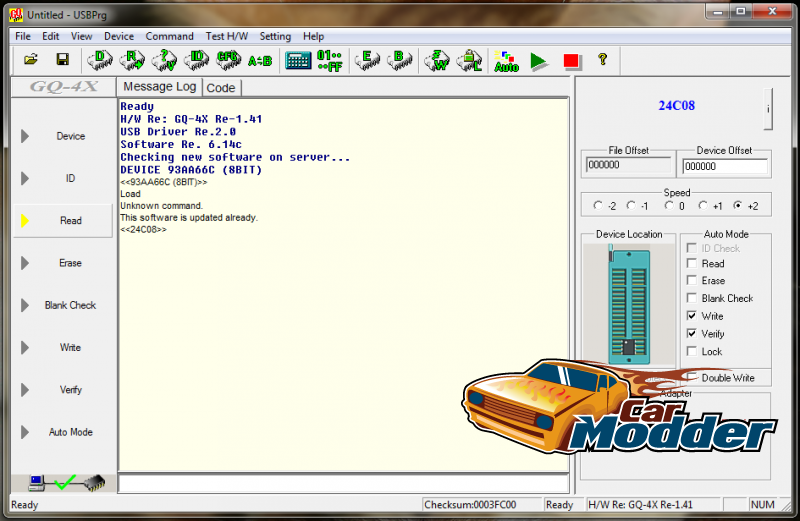Open the CFG configuration chip icon
Screen dimensions: 800x521
pos(228,60)
